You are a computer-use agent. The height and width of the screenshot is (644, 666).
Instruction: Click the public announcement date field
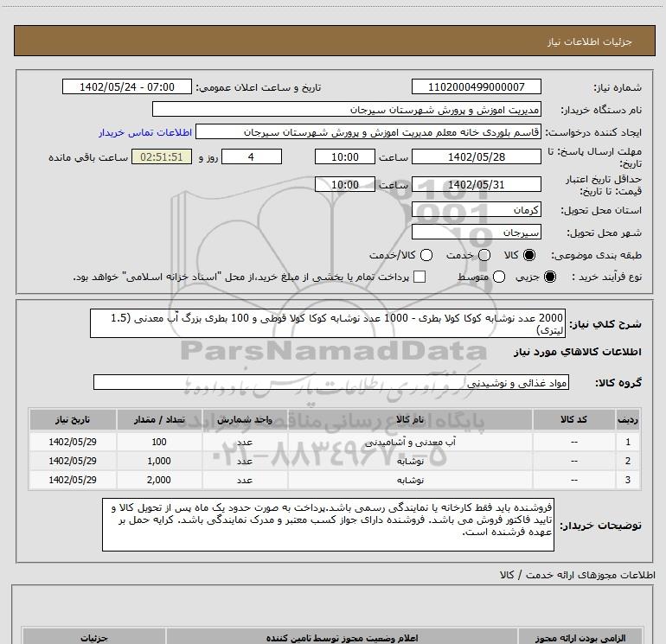tap(127, 86)
